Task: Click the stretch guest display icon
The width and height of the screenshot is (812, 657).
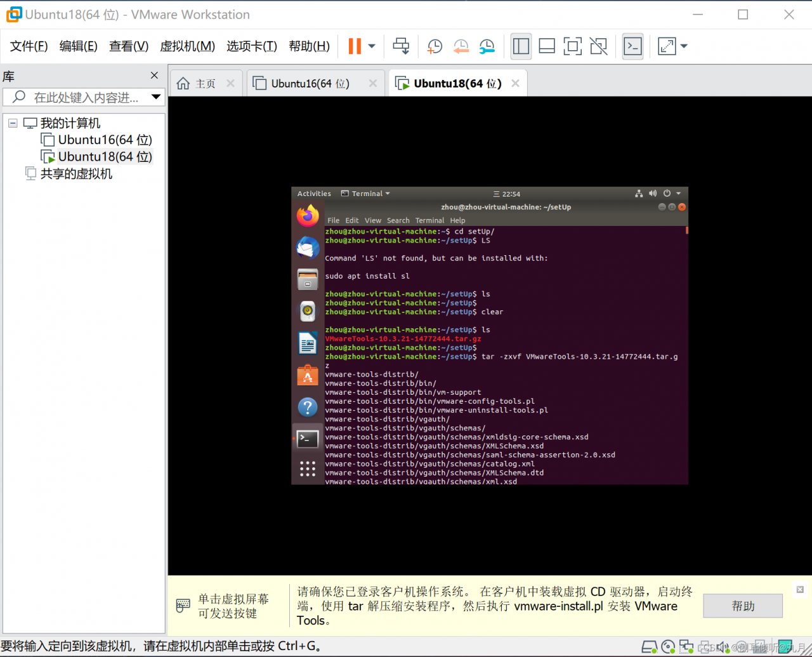Action: [667, 46]
